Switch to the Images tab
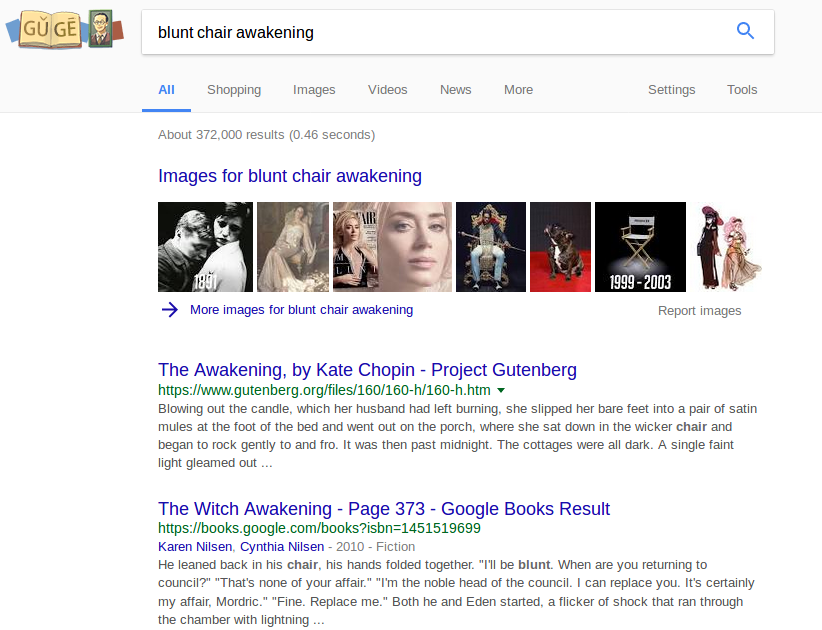822x630 pixels. pos(314,90)
